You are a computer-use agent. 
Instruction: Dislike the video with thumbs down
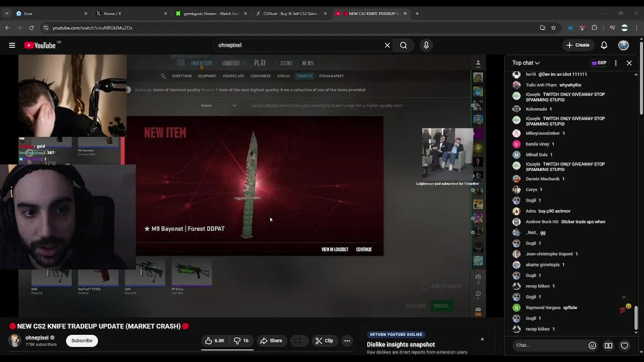(242, 341)
